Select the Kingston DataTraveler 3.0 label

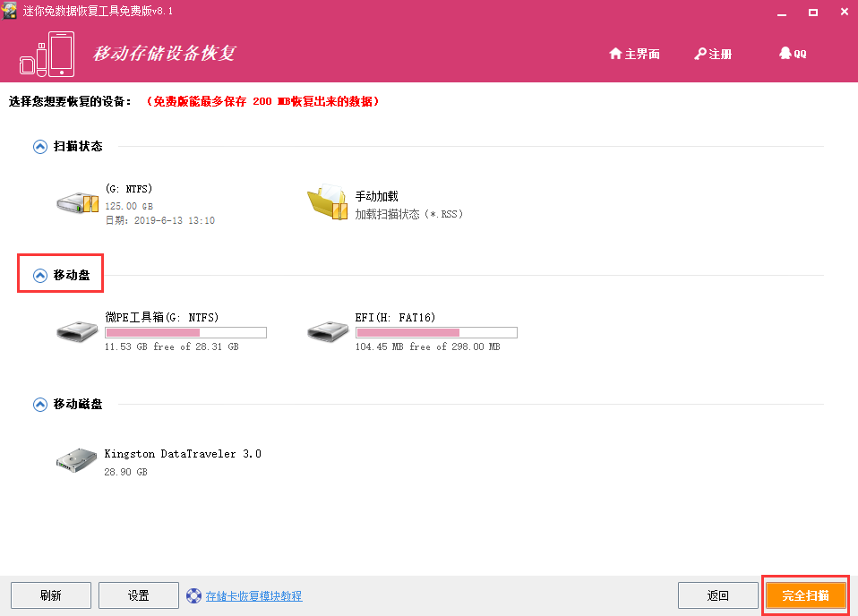[183, 454]
